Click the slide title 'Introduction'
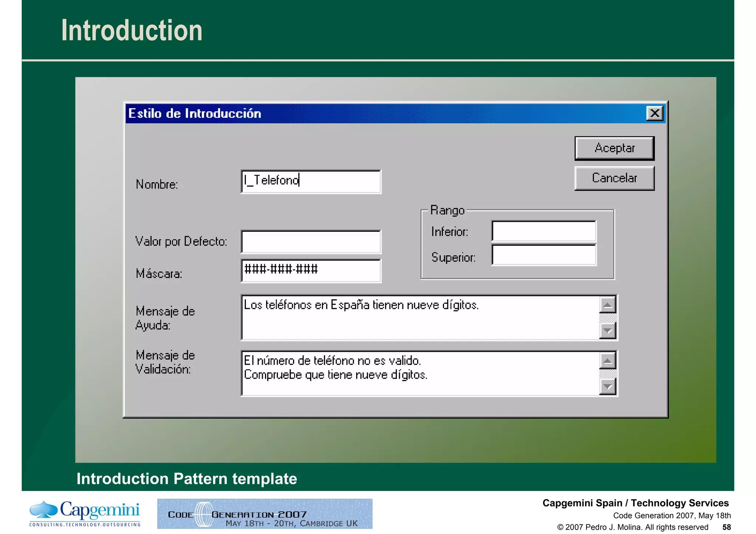This screenshot has width=756, height=534. click(132, 30)
